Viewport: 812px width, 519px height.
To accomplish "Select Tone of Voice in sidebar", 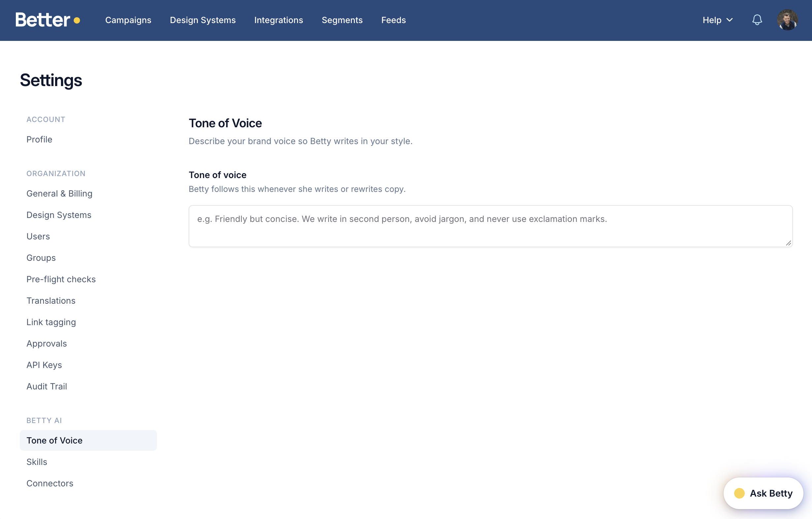I will point(88,441).
